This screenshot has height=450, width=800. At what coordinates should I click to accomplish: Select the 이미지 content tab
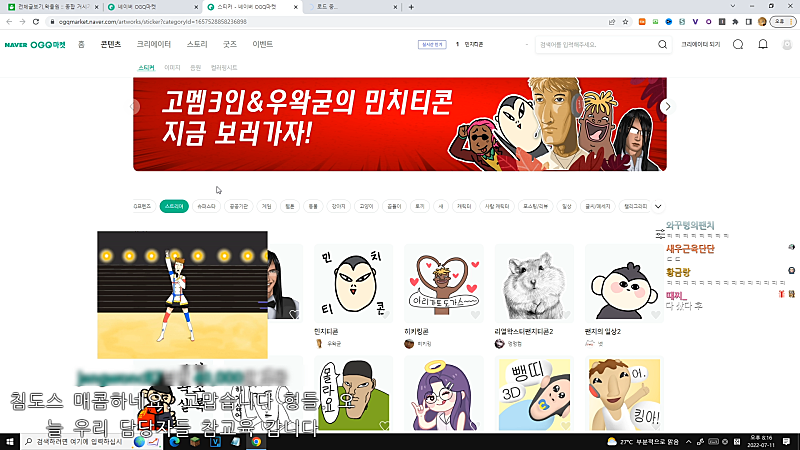(172, 67)
